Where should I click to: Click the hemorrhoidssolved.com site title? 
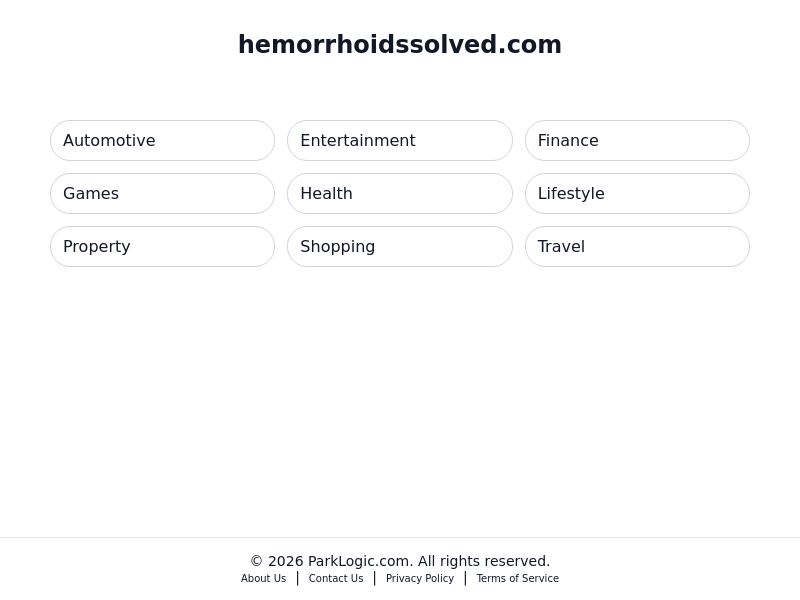click(x=400, y=44)
